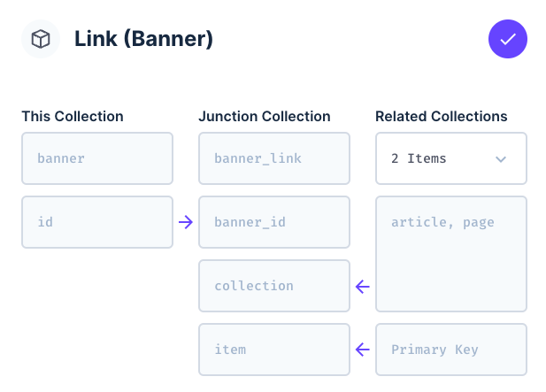The height and width of the screenshot is (392, 546).
Task: Click the purple checkmark confirm button
Action: (x=507, y=39)
